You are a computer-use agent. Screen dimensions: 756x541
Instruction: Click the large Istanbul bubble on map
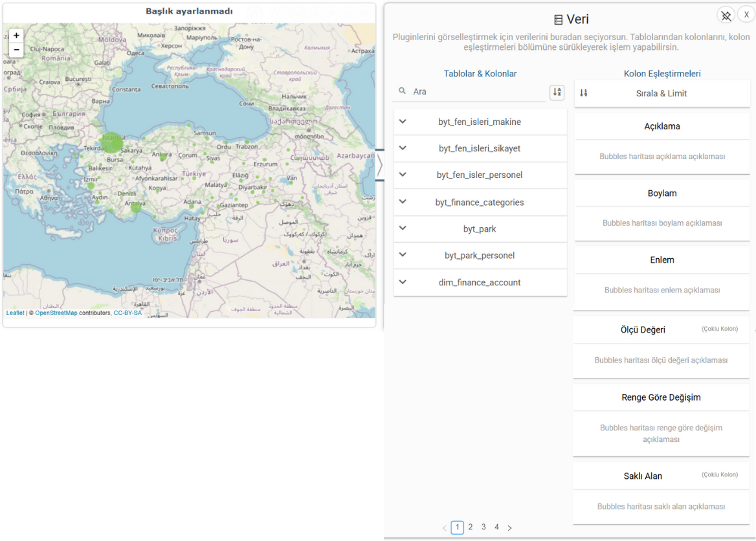pos(113,142)
